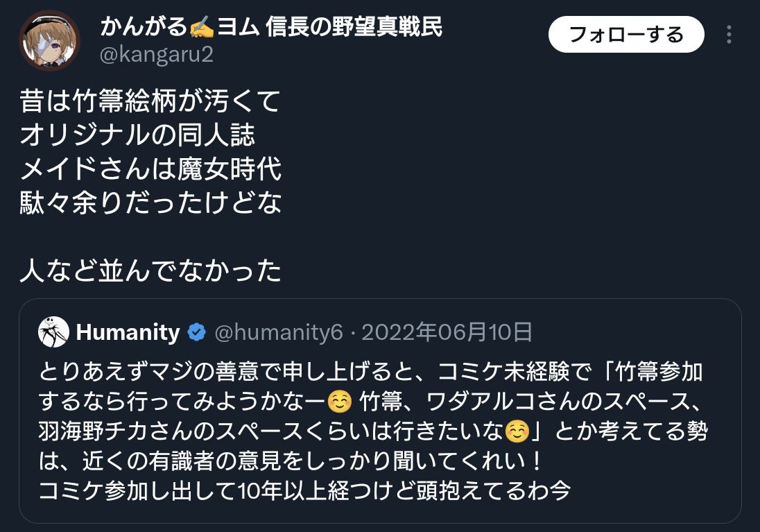This screenshot has width=760, height=532.
Task: Click the tweet line オリジナルの同人誌
Action: coord(137,136)
